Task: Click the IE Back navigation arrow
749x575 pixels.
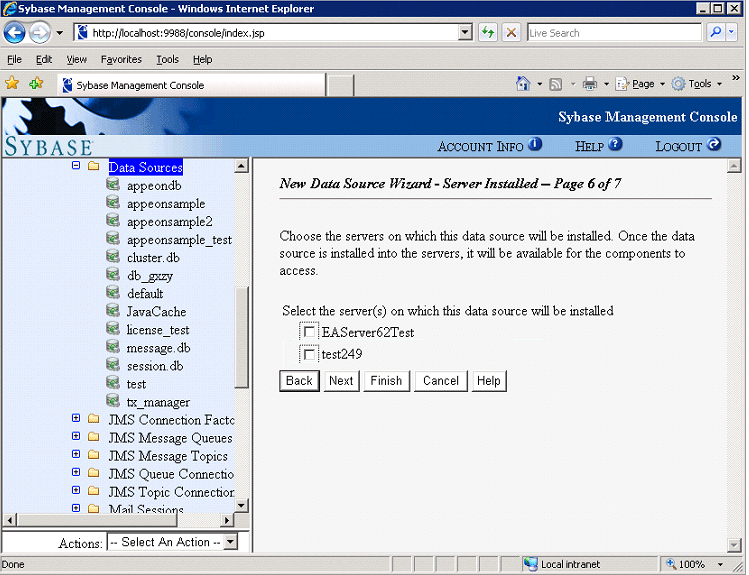Action: 14,33
